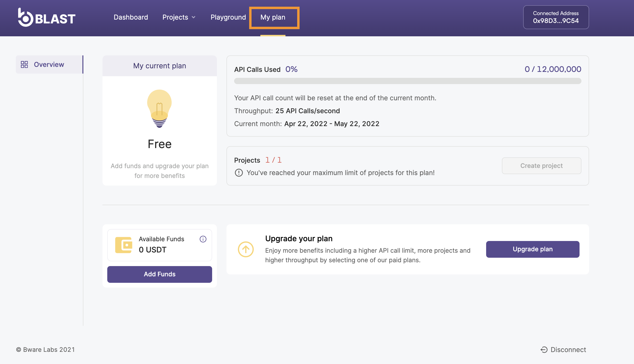Select Overview in the sidebar
The height and width of the screenshot is (364, 634).
pyautogui.click(x=49, y=64)
